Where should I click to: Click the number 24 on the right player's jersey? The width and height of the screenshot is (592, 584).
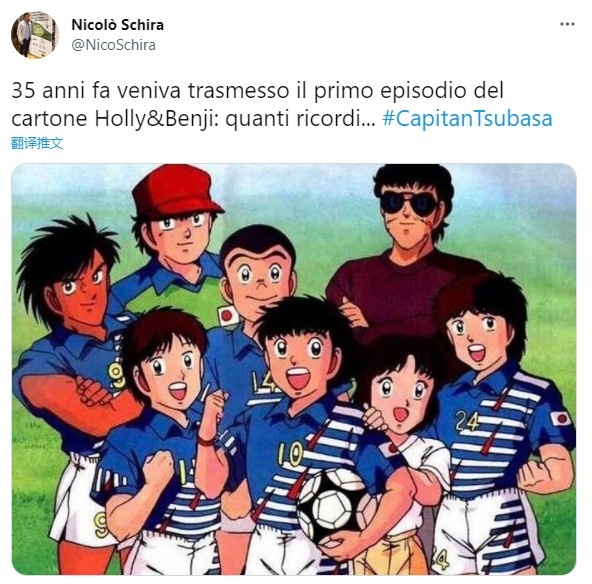(467, 421)
